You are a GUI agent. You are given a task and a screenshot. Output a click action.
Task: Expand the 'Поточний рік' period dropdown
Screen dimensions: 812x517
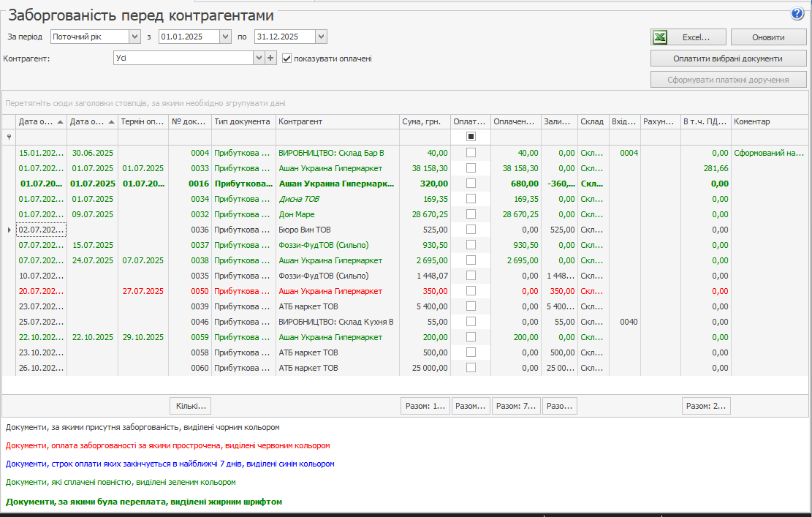point(134,37)
